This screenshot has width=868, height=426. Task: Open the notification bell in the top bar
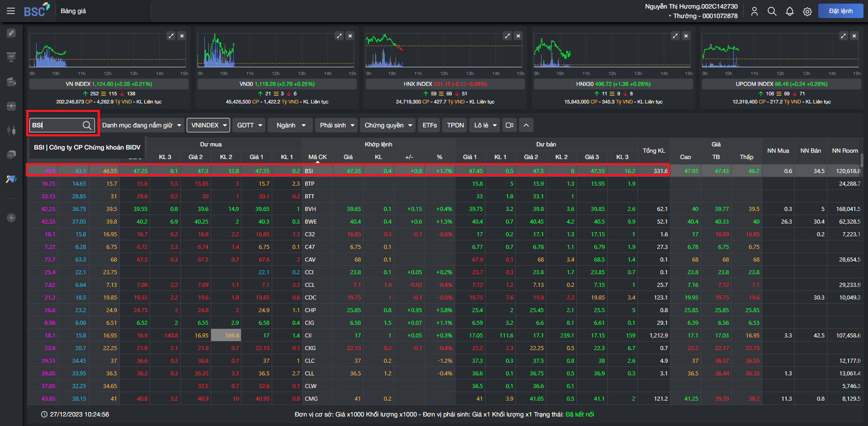[x=790, y=11]
